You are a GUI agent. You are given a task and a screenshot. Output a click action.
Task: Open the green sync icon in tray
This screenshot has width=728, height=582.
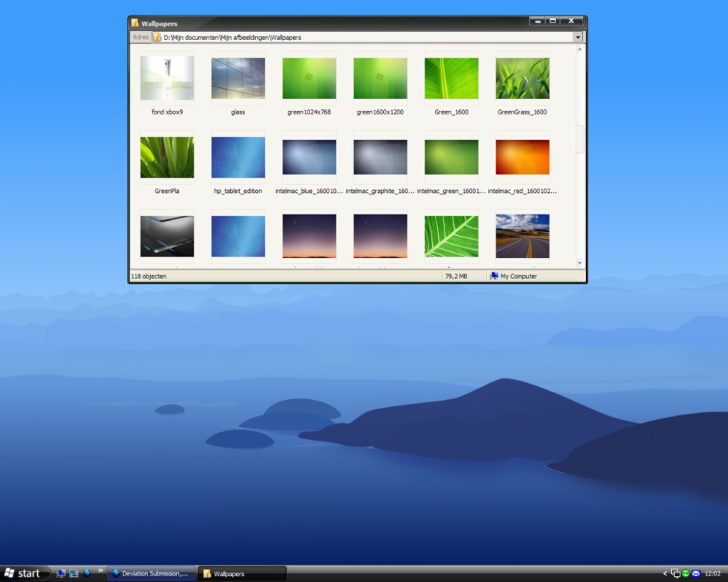point(686,573)
